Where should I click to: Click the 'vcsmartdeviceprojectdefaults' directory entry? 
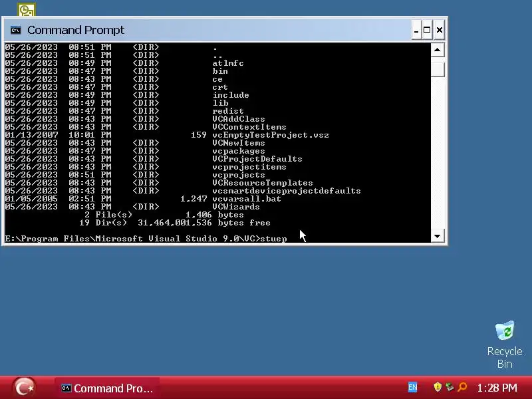pos(287,191)
